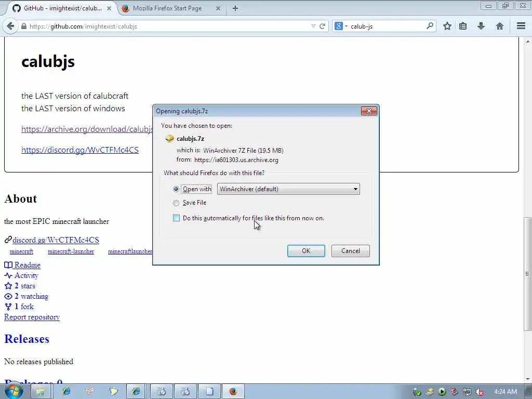Open the URL history dropdown arrow
532x399 pixels.
[x=313, y=26]
